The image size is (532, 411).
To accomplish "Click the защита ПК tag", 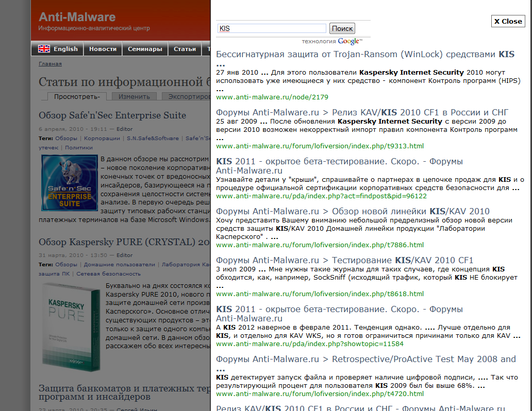I will pyautogui.click(x=54, y=273).
